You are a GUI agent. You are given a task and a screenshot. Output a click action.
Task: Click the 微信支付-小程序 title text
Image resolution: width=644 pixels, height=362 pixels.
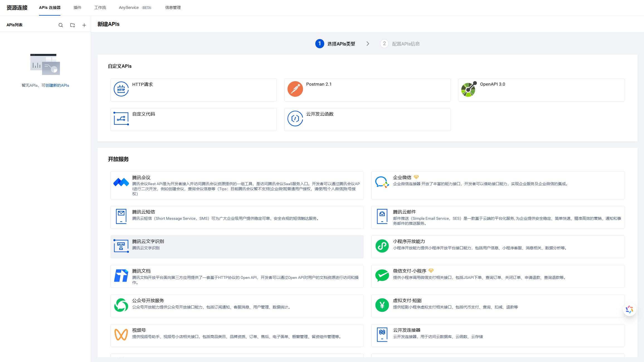409,271
